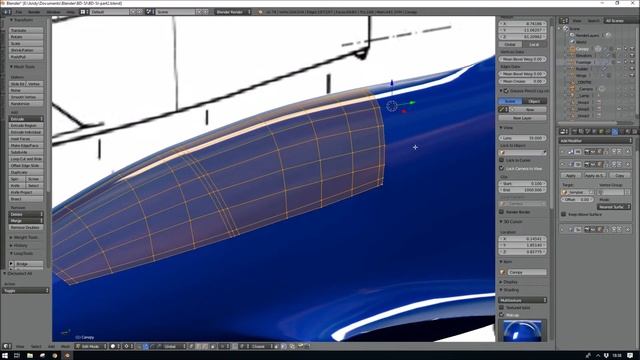640x360 pixels.
Task: Adjust the Lens value slider
Action: click(x=522, y=138)
